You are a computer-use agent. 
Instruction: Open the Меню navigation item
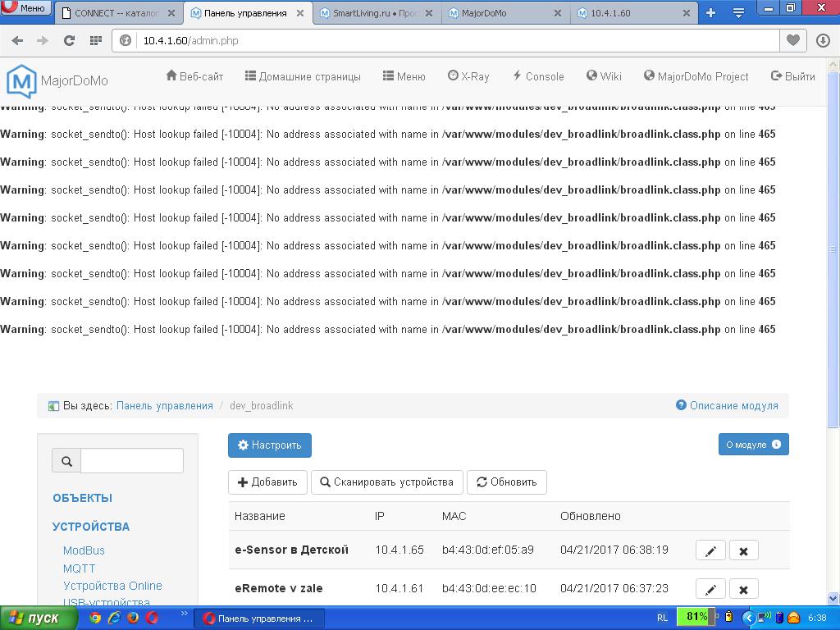404,76
